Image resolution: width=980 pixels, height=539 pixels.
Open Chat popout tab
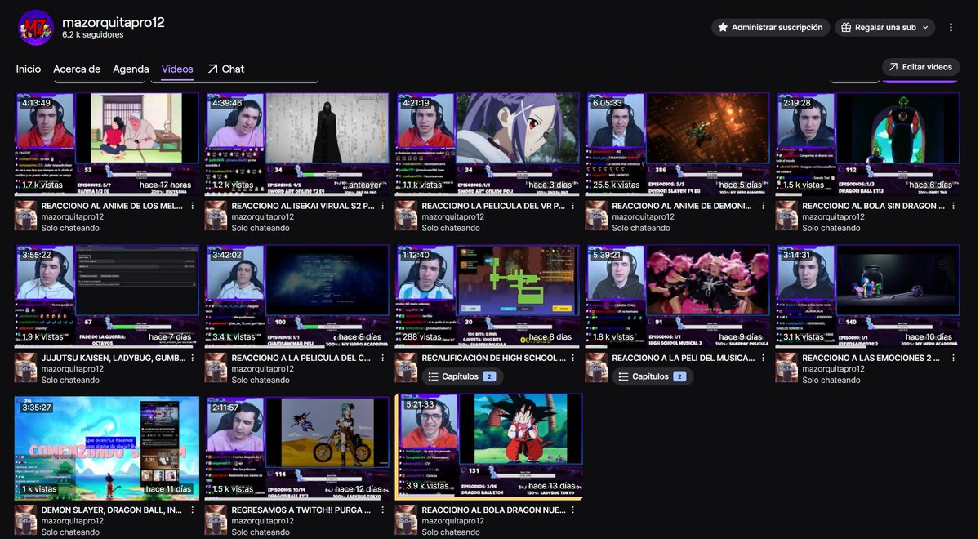pyautogui.click(x=225, y=69)
